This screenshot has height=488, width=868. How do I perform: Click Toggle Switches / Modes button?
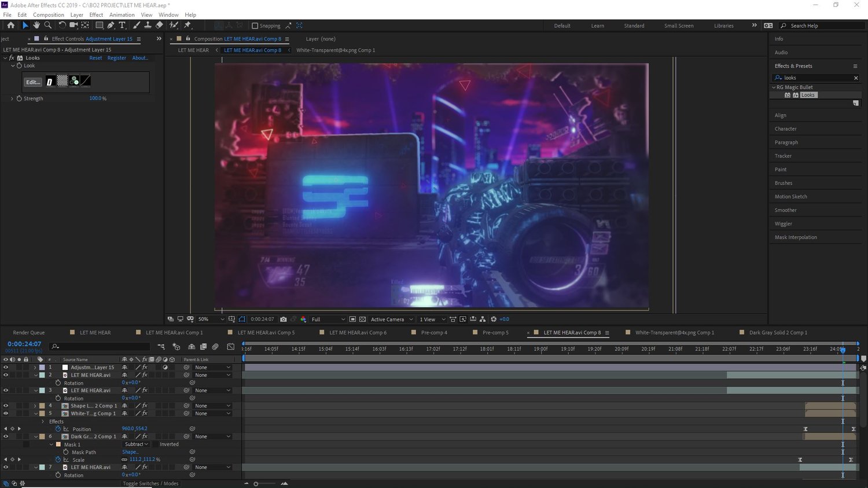click(x=150, y=483)
